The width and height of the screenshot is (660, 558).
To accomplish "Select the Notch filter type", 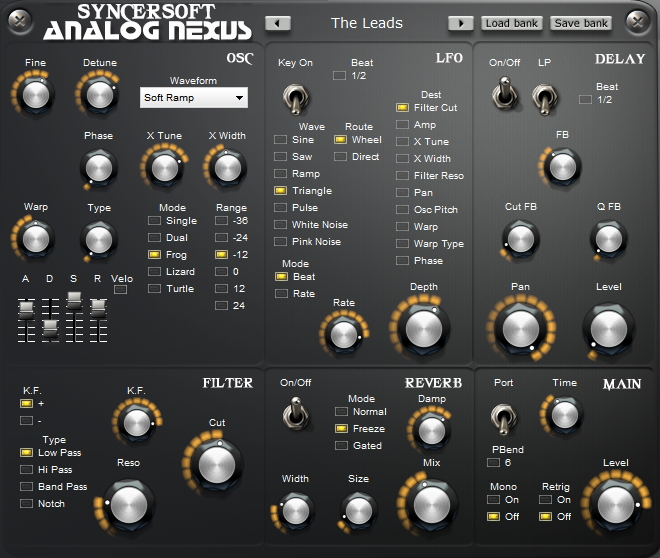I will coord(27,503).
